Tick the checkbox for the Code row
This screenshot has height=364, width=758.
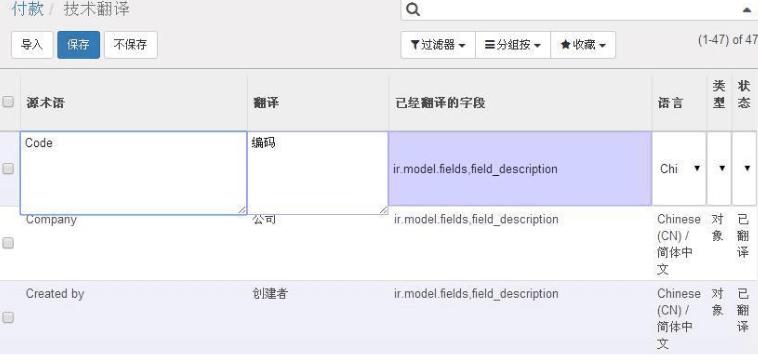pos(8,168)
